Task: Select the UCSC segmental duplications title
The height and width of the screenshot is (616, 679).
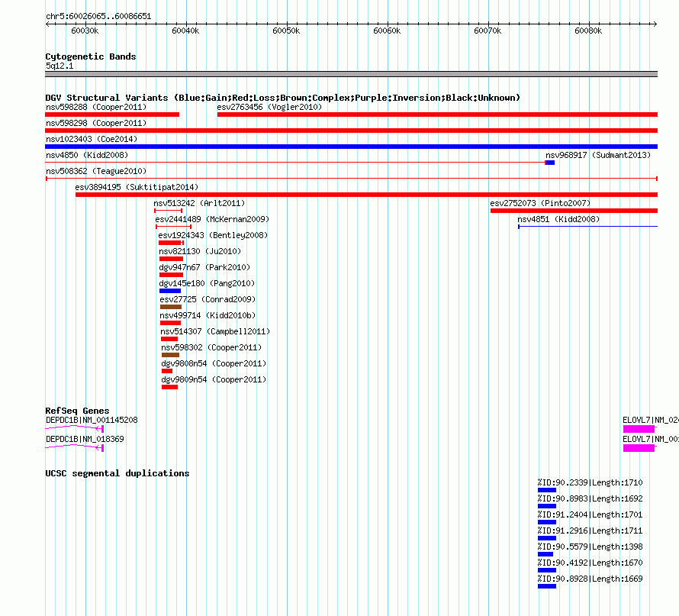Action: [x=117, y=473]
